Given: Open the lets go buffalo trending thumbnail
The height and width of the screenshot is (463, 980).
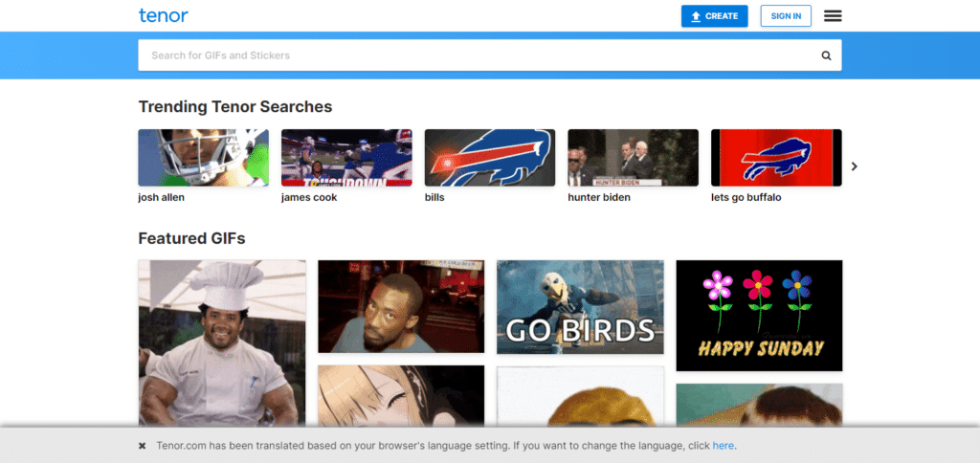Looking at the screenshot, I should (776, 158).
